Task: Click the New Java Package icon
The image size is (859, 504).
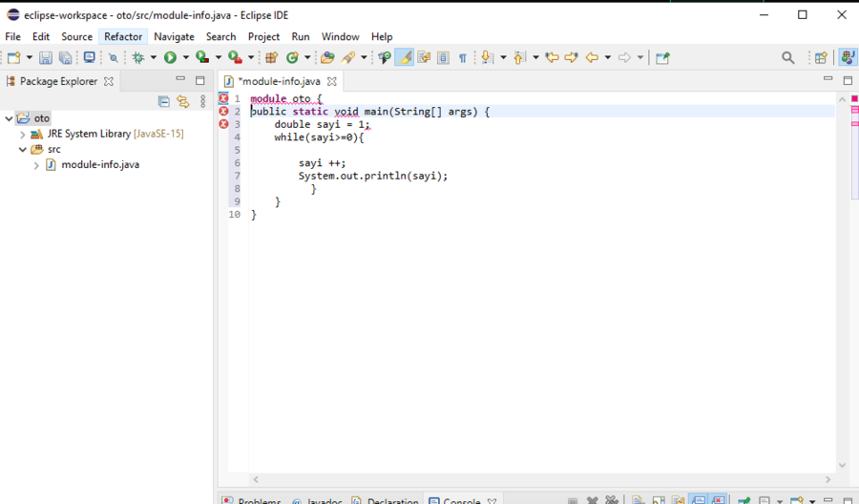Action: click(271, 58)
